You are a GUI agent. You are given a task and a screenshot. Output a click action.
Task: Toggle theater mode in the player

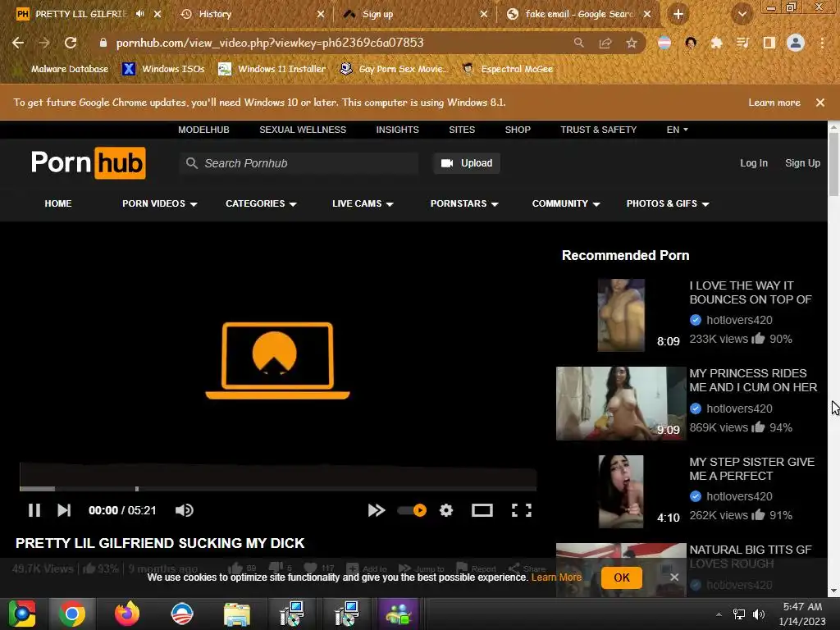[x=482, y=510]
